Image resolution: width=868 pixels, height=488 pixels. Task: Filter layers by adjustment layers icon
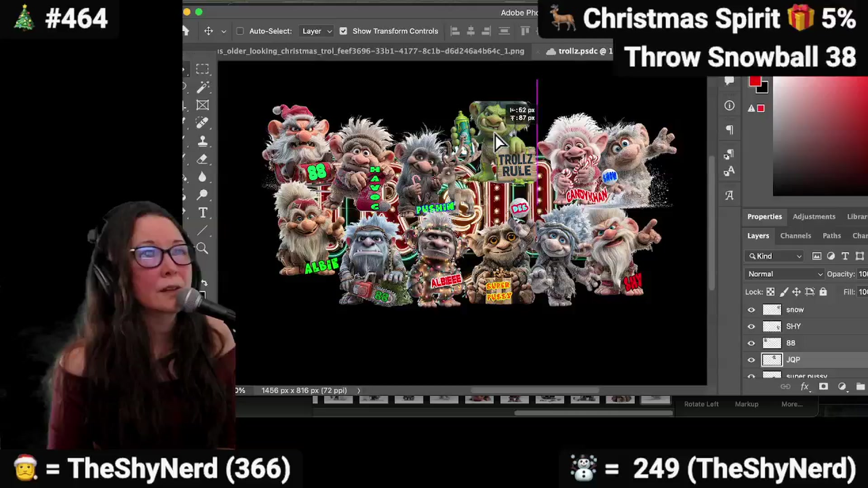point(831,256)
